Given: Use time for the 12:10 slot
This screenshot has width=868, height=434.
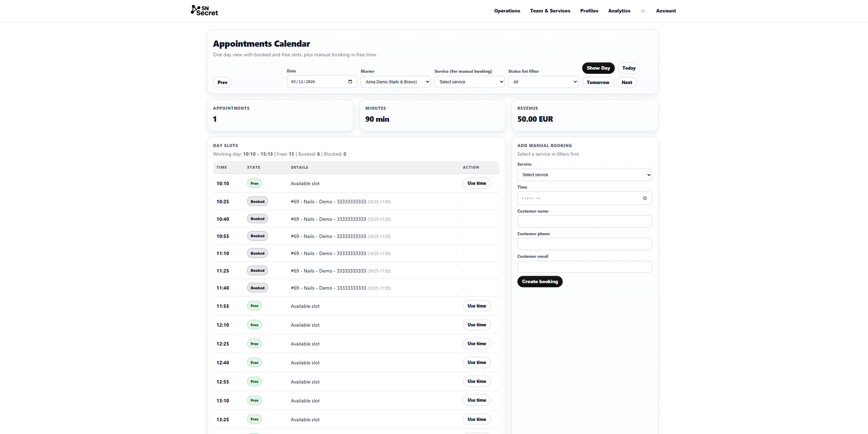Looking at the screenshot, I should [477, 325].
